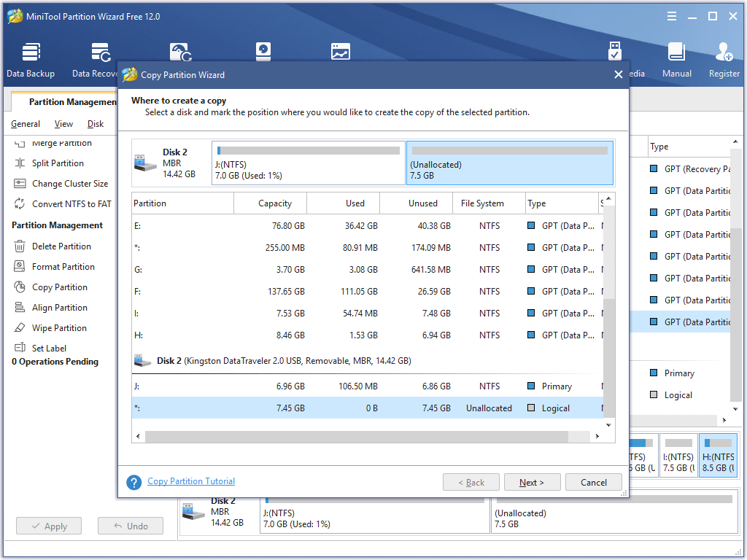Click main window Unallocated 7.5 GB block

coord(614,516)
